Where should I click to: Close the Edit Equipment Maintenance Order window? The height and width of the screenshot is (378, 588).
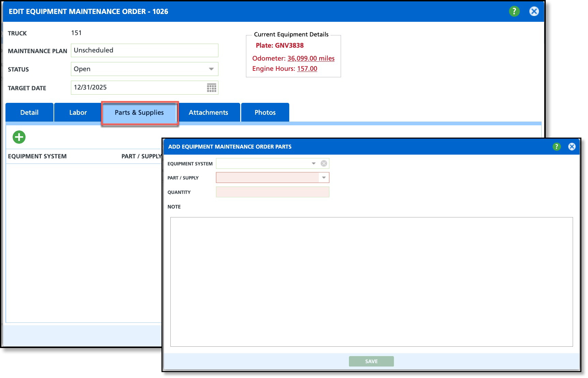click(x=534, y=11)
